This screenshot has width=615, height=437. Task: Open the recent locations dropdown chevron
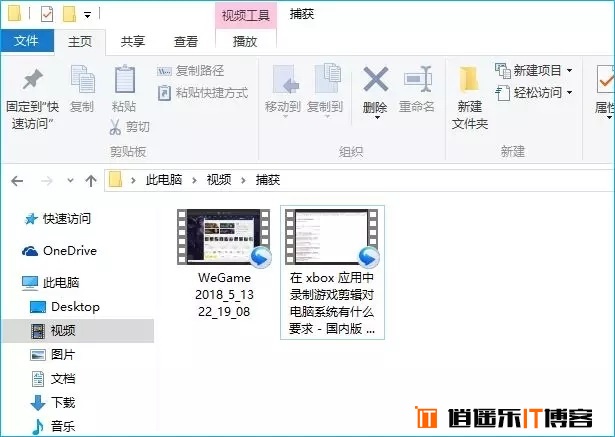71,180
